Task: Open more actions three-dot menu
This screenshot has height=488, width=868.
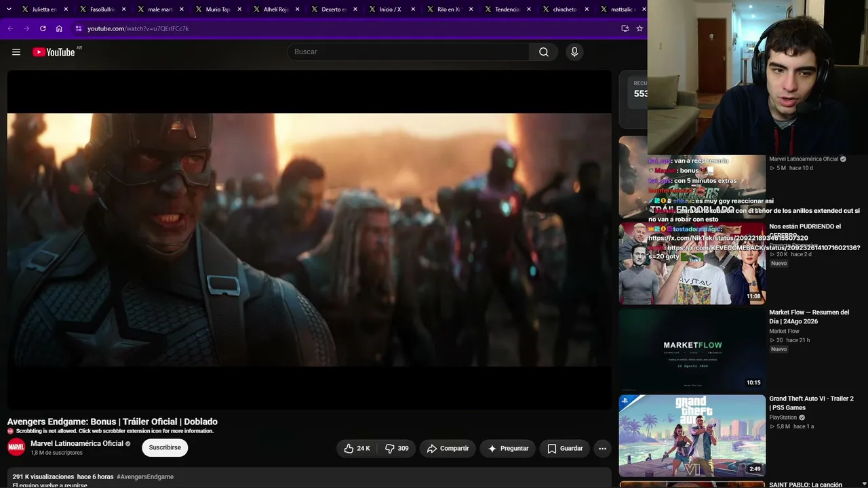Action: point(602,448)
